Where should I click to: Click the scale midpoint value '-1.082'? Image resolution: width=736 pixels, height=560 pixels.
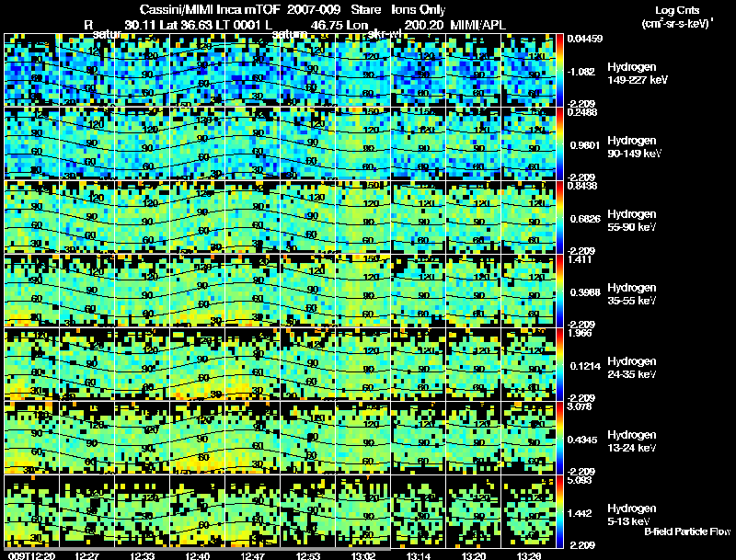point(581,72)
